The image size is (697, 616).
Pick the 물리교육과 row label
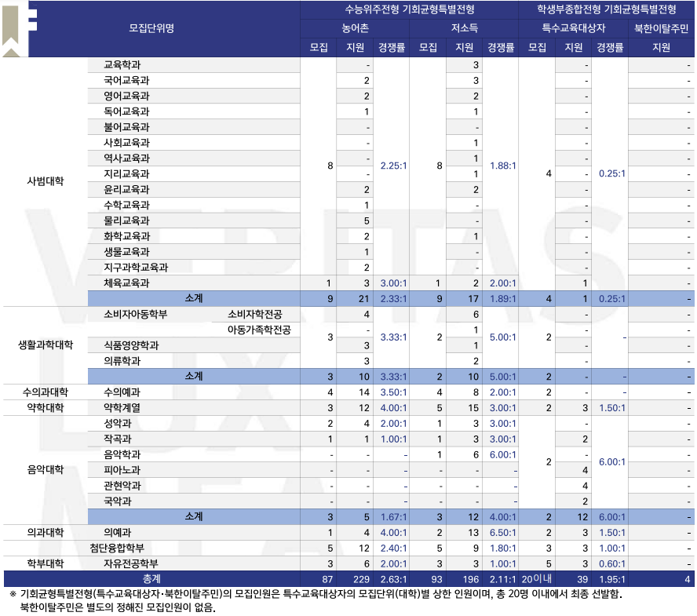[x=126, y=221]
